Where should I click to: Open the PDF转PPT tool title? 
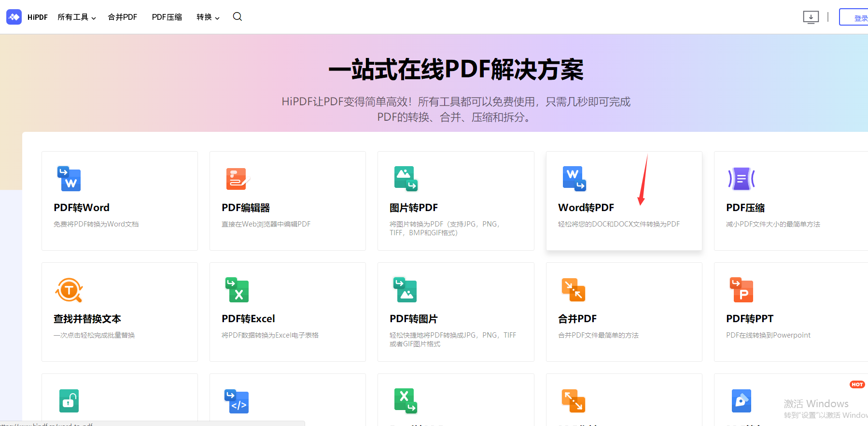click(750, 319)
